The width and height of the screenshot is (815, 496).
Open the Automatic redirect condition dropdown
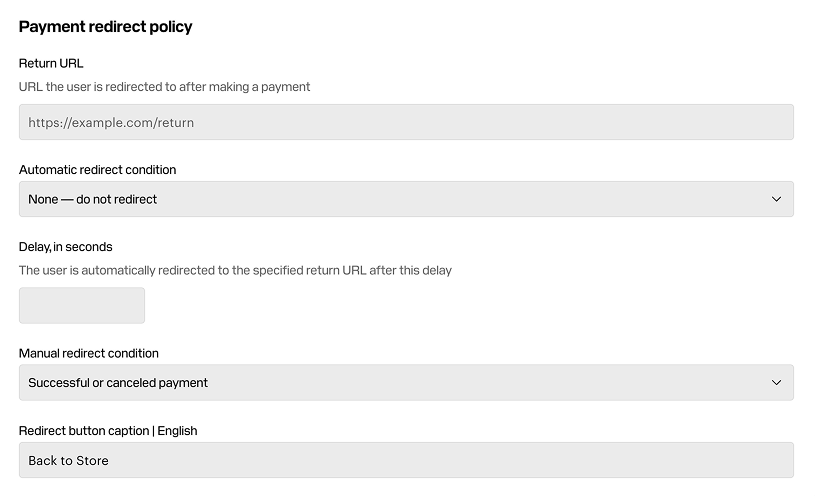tap(406, 199)
